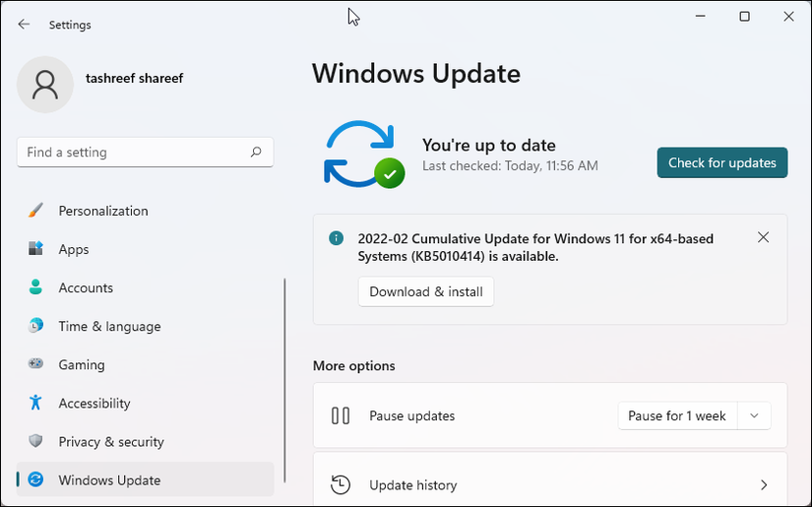Click the user profile avatar icon
The width and height of the screenshot is (812, 507).
pos(45,85)
